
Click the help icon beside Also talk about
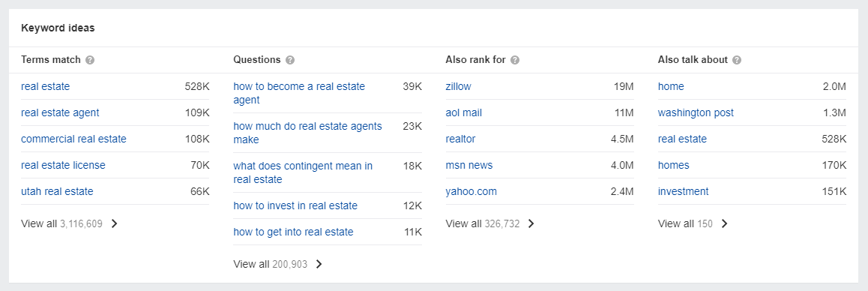click(x=737, y=60)
